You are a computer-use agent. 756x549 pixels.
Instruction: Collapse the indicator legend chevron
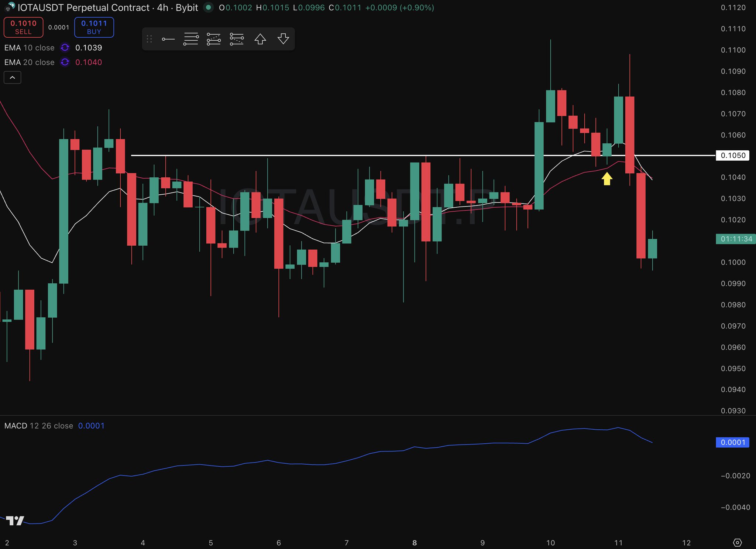click(12, 78)
